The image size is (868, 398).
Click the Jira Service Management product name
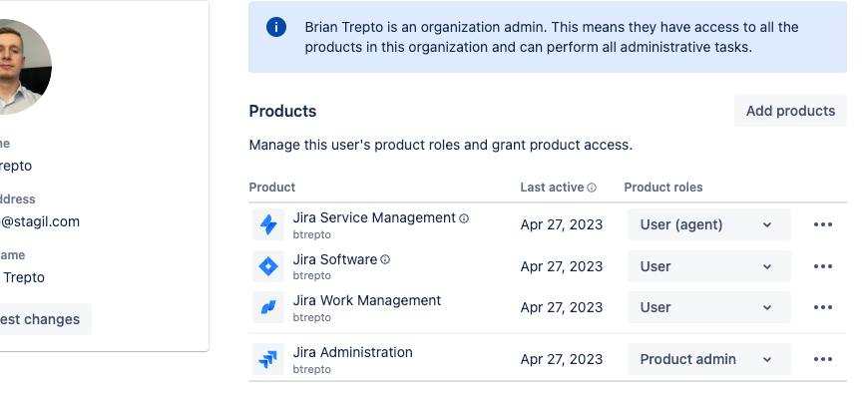click(374, 218)
